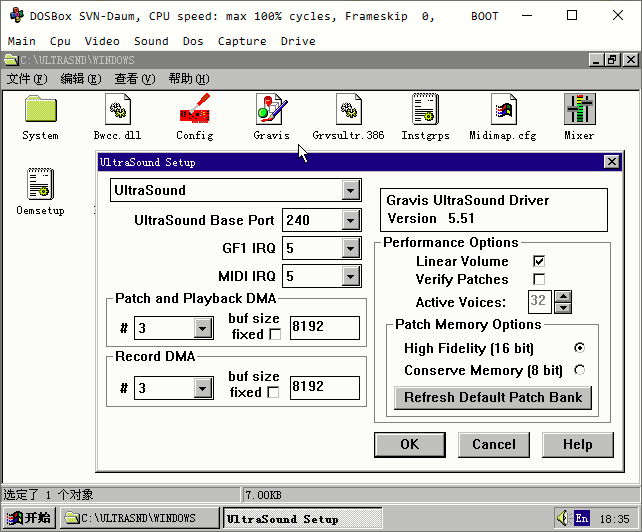This screenshot has width=642, height=532.
Task: Close the UltraSound Setup dialog
Action: tap(612, 162)
